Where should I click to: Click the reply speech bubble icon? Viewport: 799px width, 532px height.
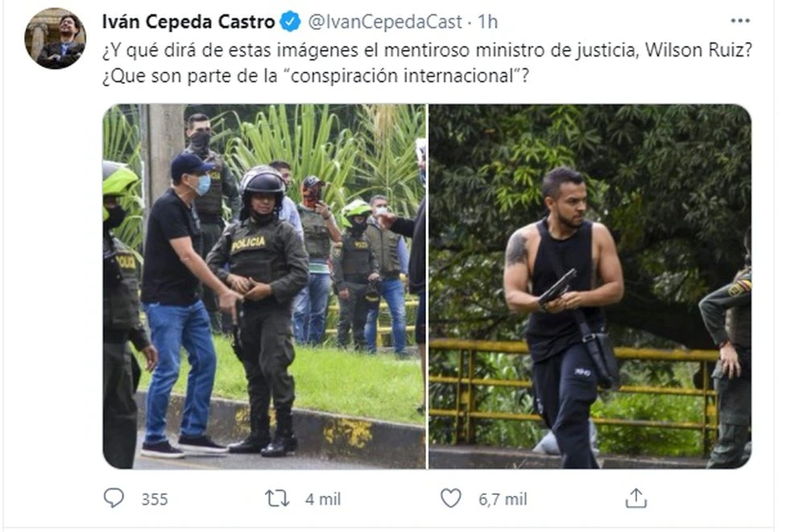(114, 498)
